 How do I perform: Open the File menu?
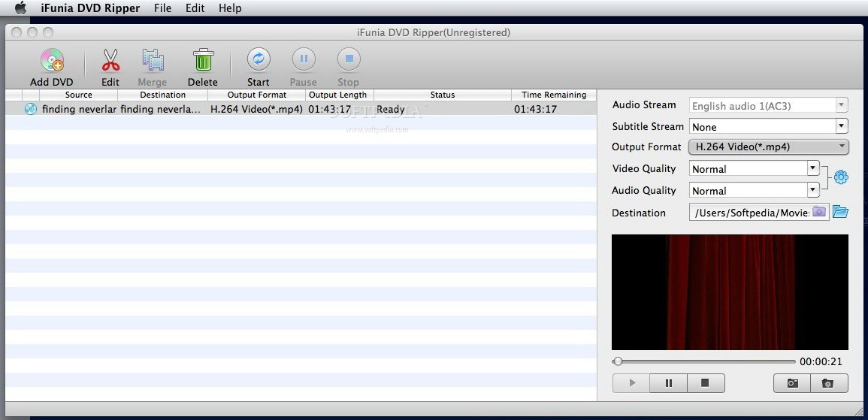point(163,8)
